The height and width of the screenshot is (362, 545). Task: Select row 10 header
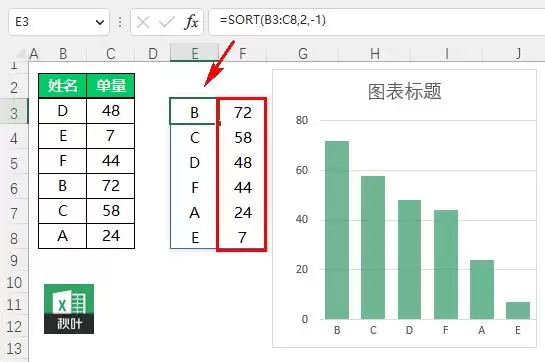point(14,282)
